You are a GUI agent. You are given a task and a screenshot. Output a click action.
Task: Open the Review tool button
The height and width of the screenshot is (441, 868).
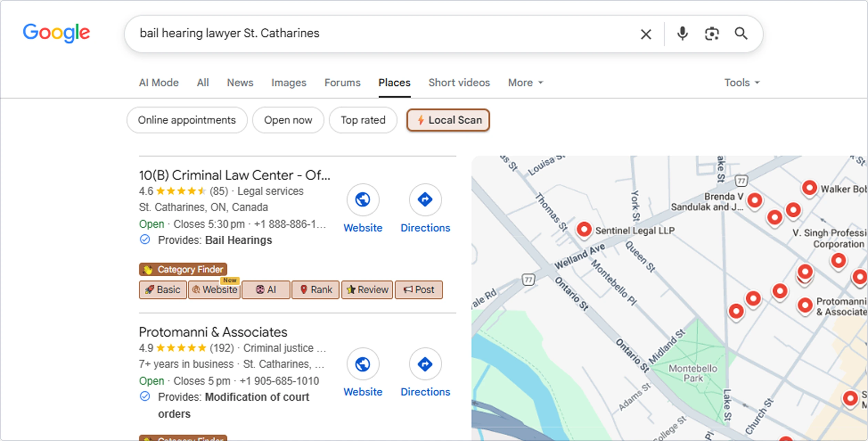pos(367,290)
